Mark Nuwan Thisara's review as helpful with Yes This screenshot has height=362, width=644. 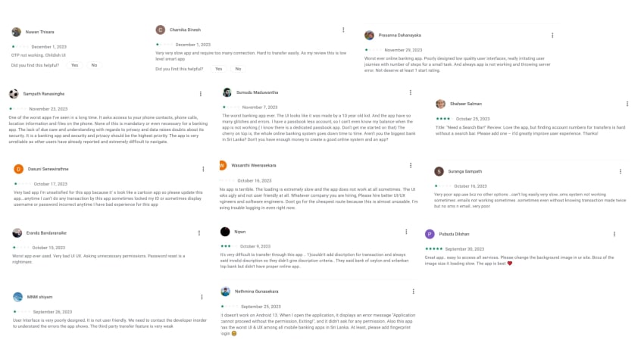(x=74, y=65)
